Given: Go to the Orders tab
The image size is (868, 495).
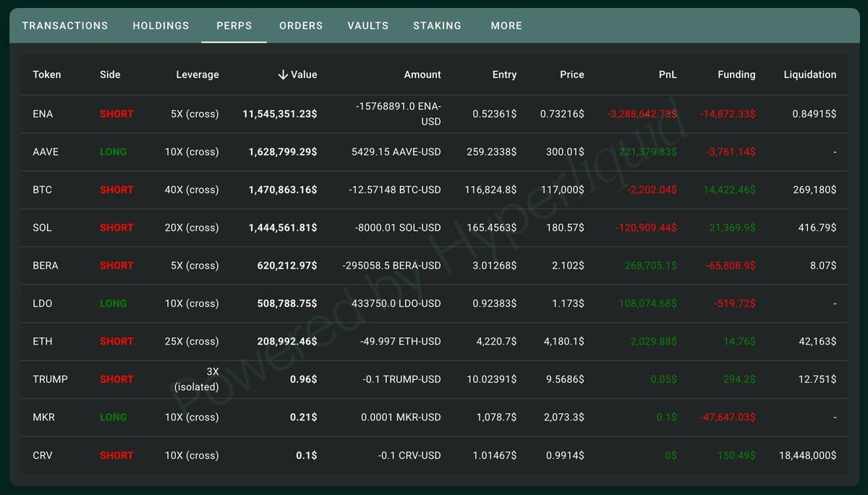Looking at the screenshot, I should pos(301,25).
